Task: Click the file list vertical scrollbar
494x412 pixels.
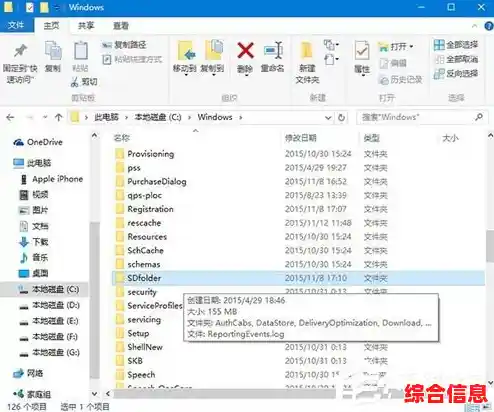Action: (490, 245)
